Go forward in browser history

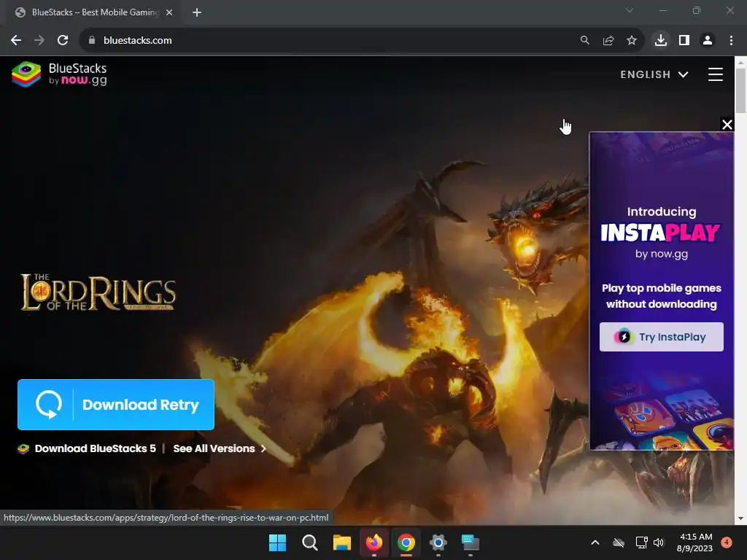pyautogui.click(x=39, y=41)
